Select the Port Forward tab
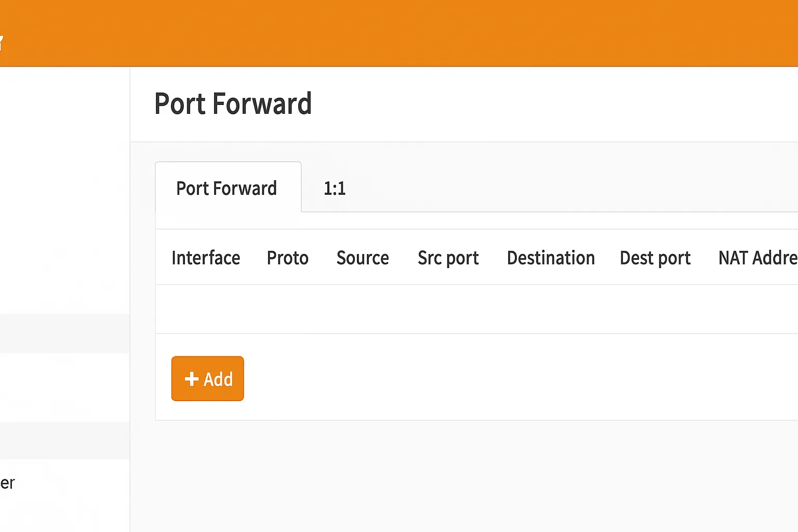The image size is (798, 532). (227, 188)
